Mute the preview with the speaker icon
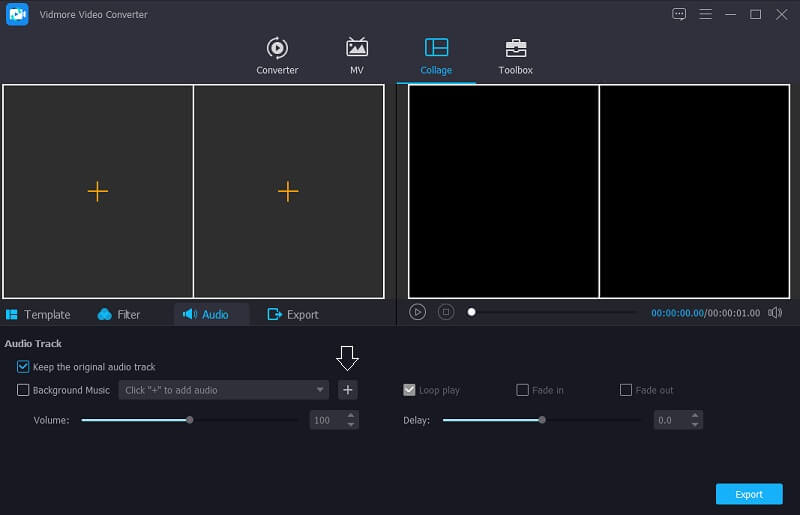Image resolution: width=800 pixels, height=515 pixels. pyautogui.click(x=775, y=313)
